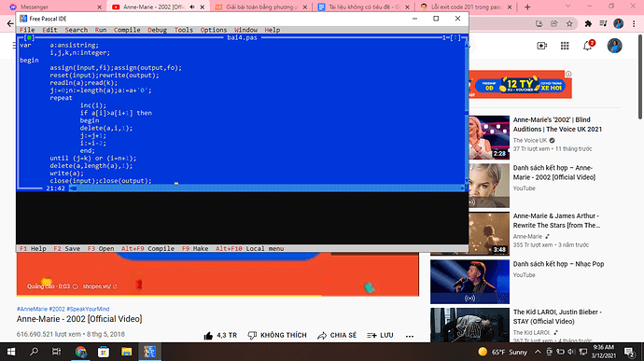Show hidden system tray icons chevron
644x361 pixels.
click(538, 352)
